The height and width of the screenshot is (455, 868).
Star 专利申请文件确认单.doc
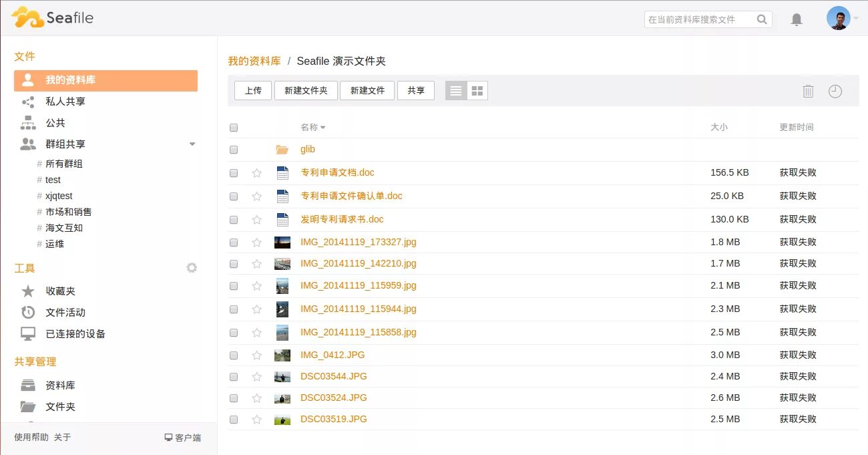256,196
